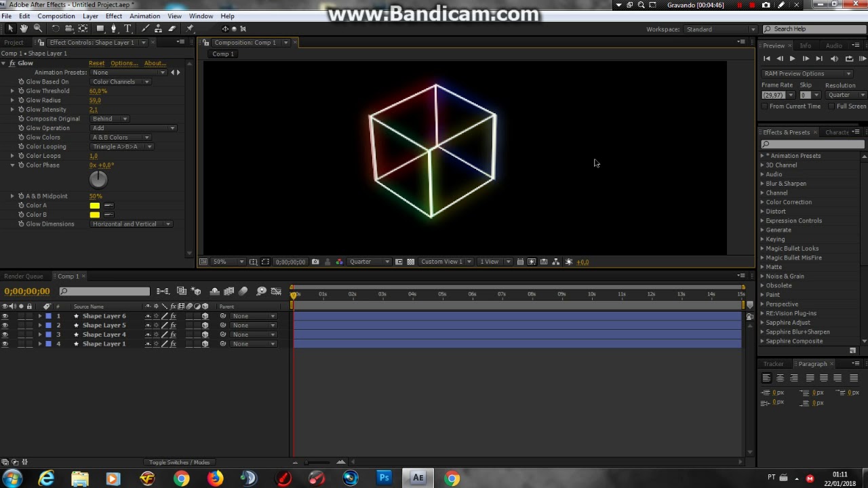Hide Shape Layer 5 with its eye icon
The width and height of the screenshot is (868, 488).
(5, 325)
